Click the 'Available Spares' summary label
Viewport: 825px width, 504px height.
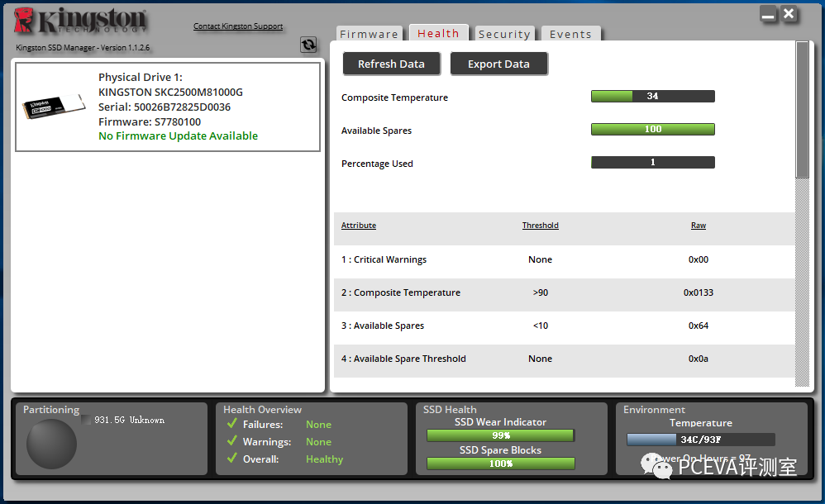pos(376,131)
